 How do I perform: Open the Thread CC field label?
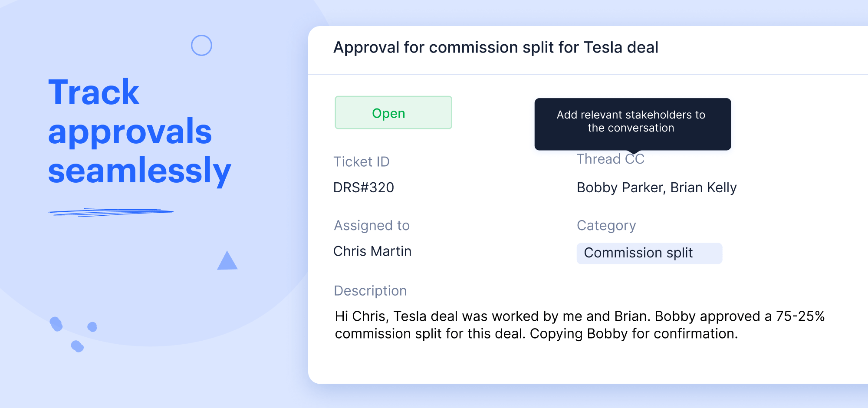click(610, 159)
